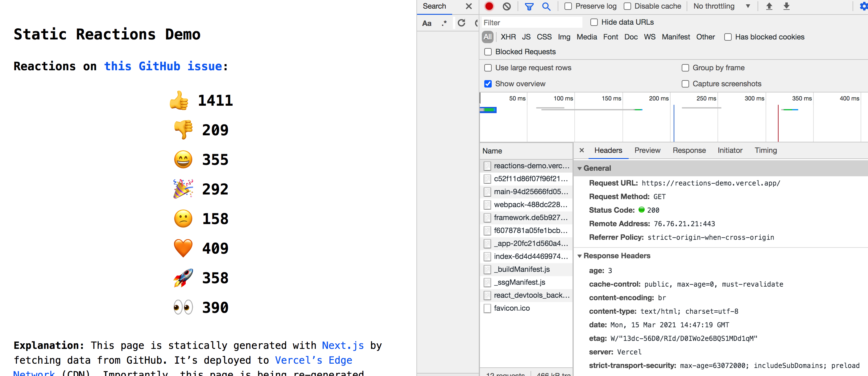
Task: Select the webpack-488dc228... request
Action: [x=526, y=205]
